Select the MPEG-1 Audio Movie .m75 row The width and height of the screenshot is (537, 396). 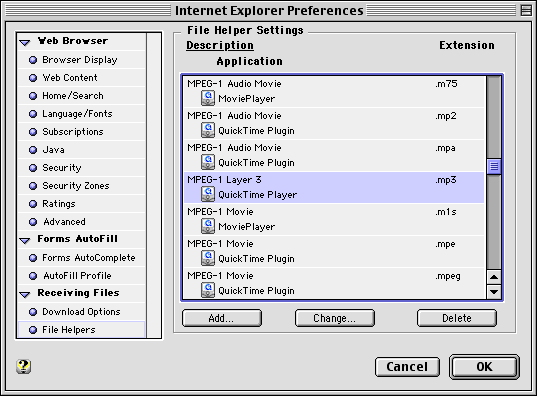pyautogui.click(x=334, y=91)
